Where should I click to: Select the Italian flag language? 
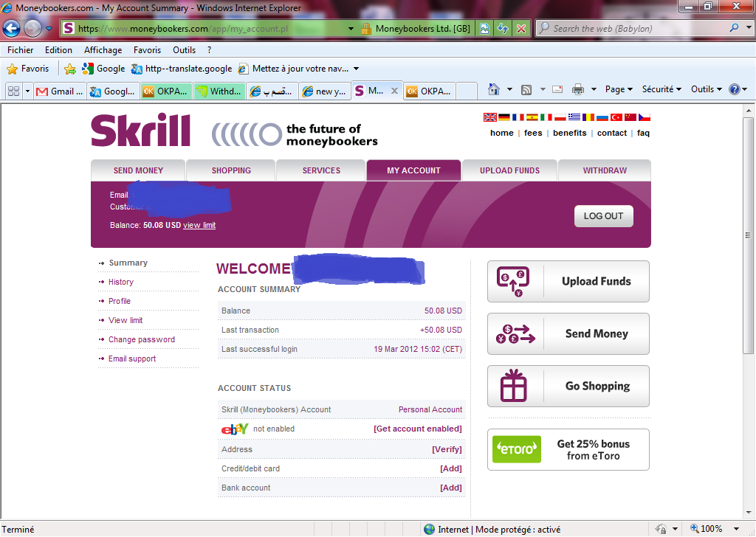point(546,117)
